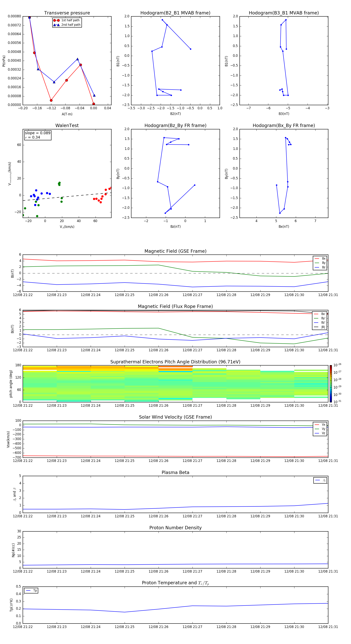Click the Suprathermal Electrons Pitch Angle title
Screen dimensions: 351x644
(x=175, y=362)
